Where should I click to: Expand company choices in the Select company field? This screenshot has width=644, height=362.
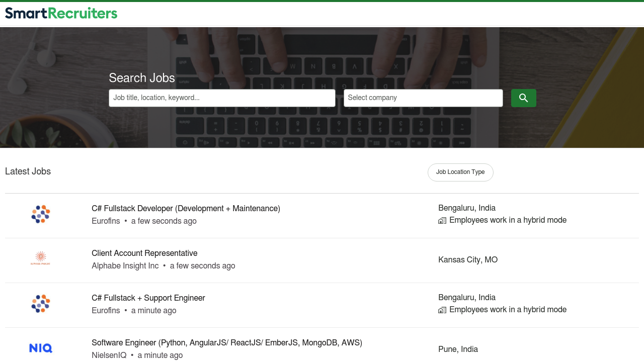(x=423, y=98)
